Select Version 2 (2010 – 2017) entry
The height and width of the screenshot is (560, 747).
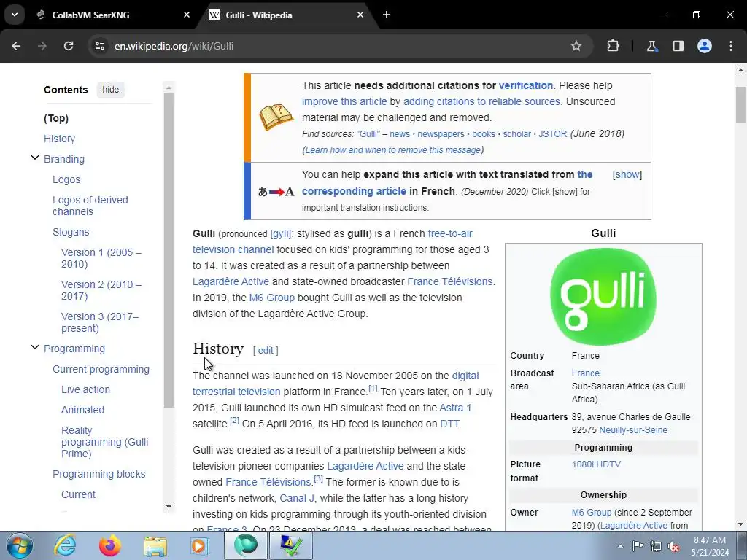tap(101, 290)
